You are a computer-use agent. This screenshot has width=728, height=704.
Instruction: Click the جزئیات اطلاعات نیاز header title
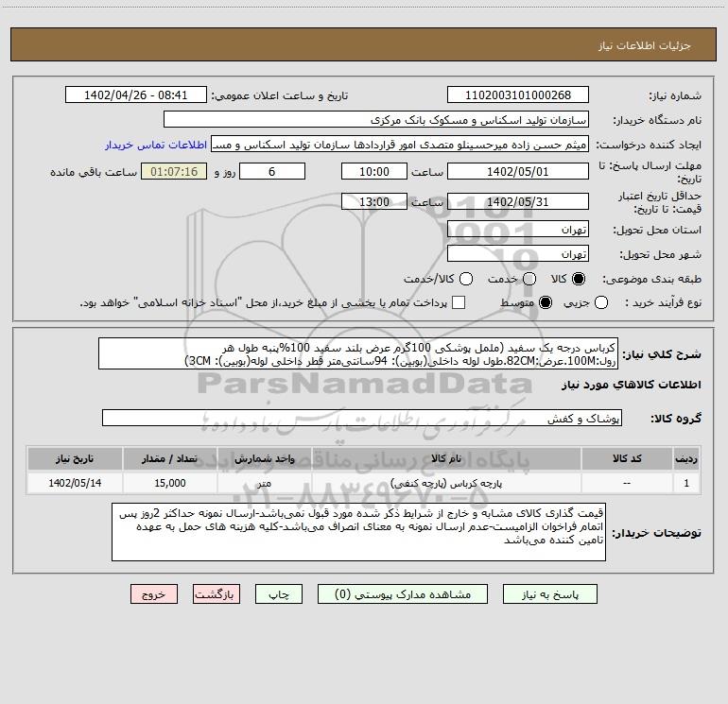click(x=645, y=45)
